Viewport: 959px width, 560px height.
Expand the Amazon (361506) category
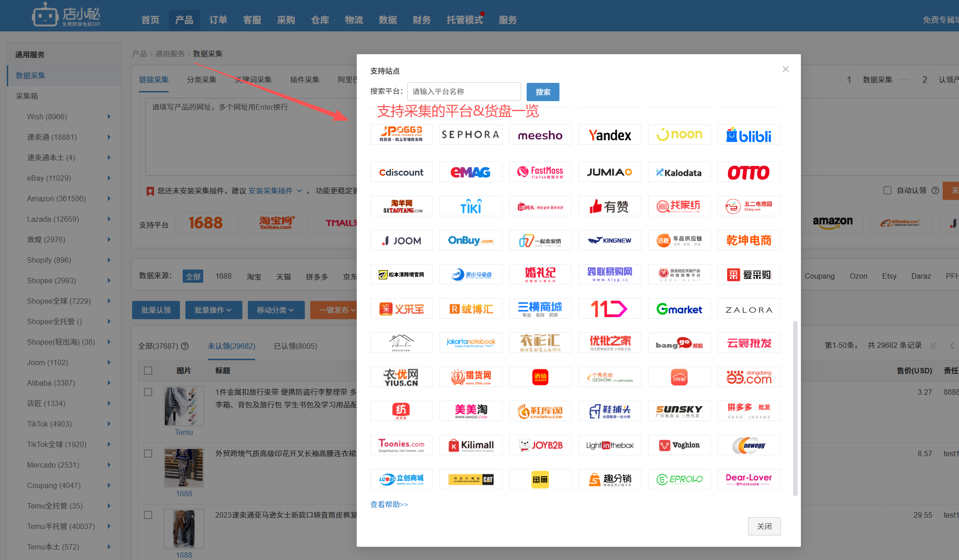coord(109,199)
